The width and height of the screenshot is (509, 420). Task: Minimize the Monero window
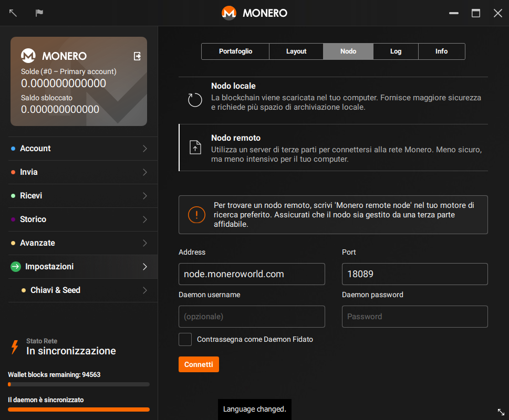[x=454, y=13]
